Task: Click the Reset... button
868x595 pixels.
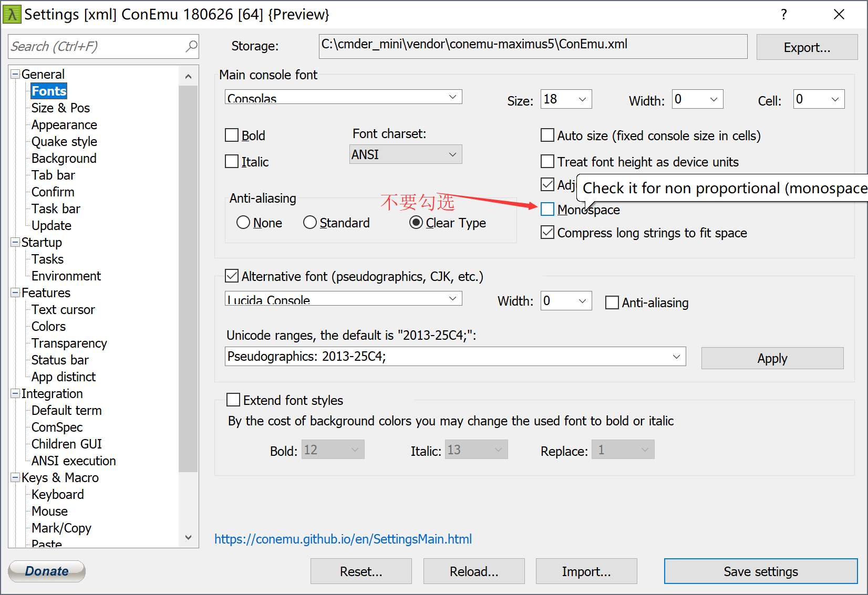Action: coord(361,571)
